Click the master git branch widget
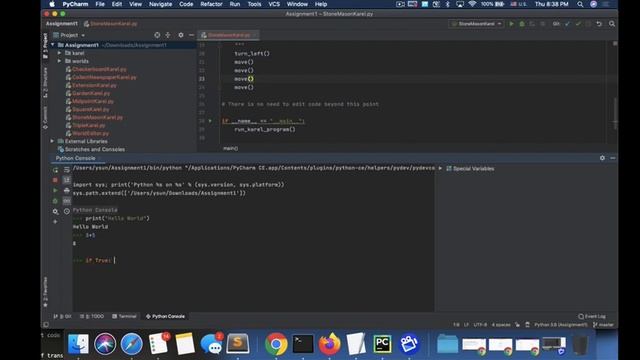Screen dimensions: 640x360 (603, 325)
